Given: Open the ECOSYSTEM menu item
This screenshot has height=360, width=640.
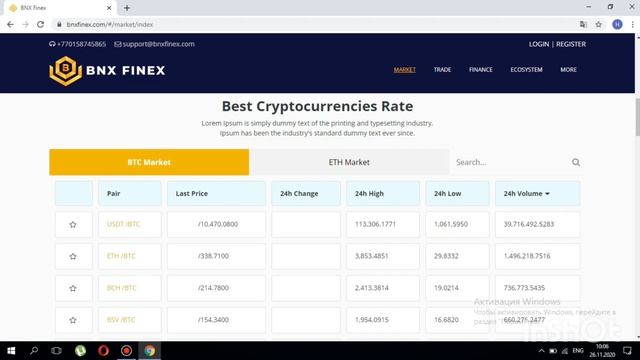Looking at the screenshot, I should [527, 70].
